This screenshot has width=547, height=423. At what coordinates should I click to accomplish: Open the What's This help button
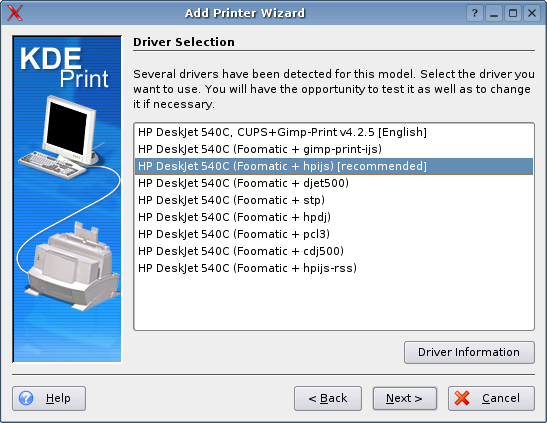click(474, 13)
